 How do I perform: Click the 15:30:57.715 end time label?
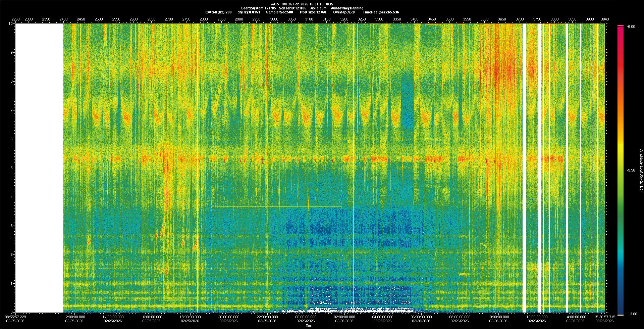point(604,319)
